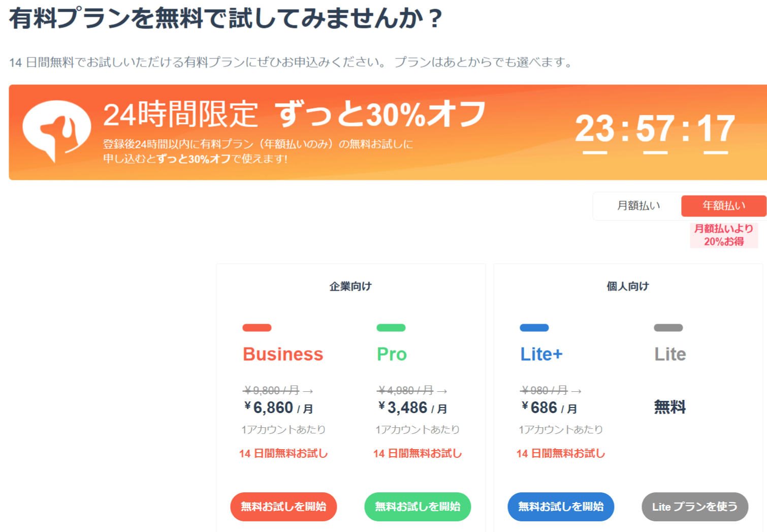Click the 個人向け section header
The width and height of the screenshot is (767, 532).
[x=628, y=287]
